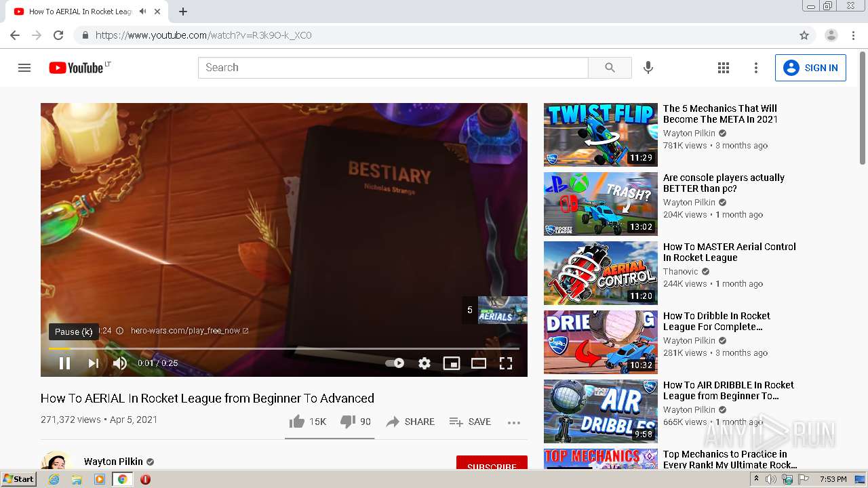Click the SIGN IN button
Screen dimensions: 868x488
810,68
